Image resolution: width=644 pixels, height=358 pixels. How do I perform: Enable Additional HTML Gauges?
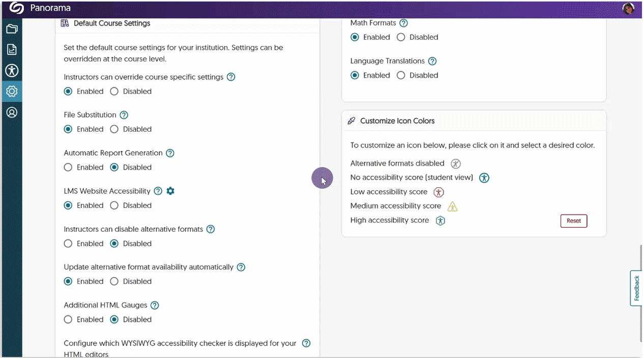click(68, 319)
